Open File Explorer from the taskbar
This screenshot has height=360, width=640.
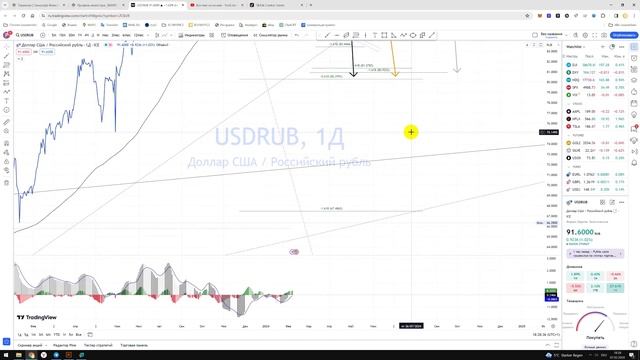tap(18, 355)
